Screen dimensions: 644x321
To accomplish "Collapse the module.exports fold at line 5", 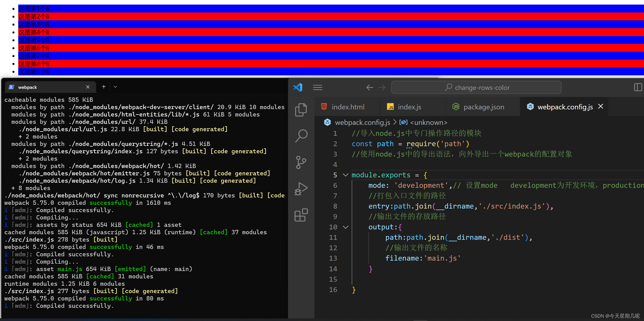I will [346, 175].
